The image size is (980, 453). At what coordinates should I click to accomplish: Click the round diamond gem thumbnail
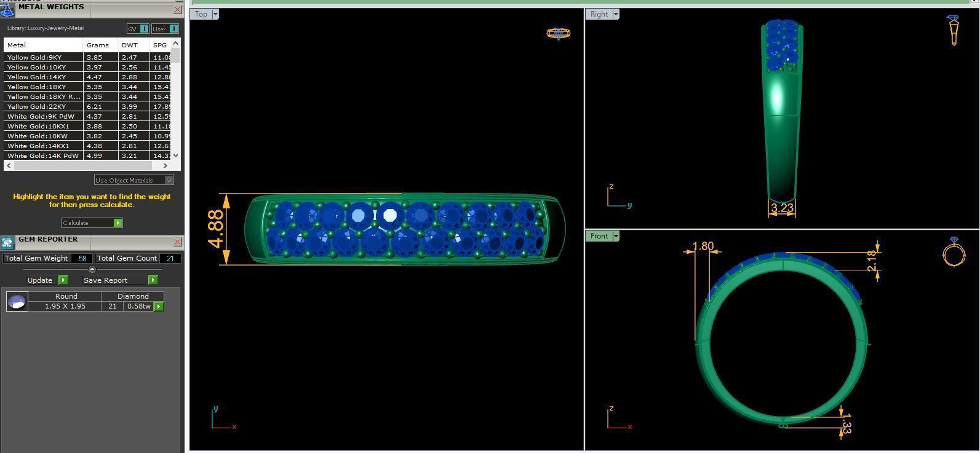pos(17,301)
